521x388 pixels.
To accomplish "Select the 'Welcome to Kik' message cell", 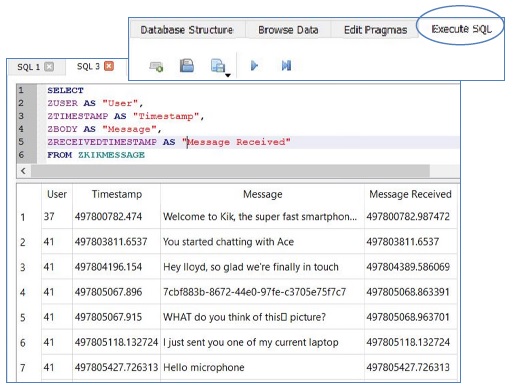I will [x=262, y=217].
